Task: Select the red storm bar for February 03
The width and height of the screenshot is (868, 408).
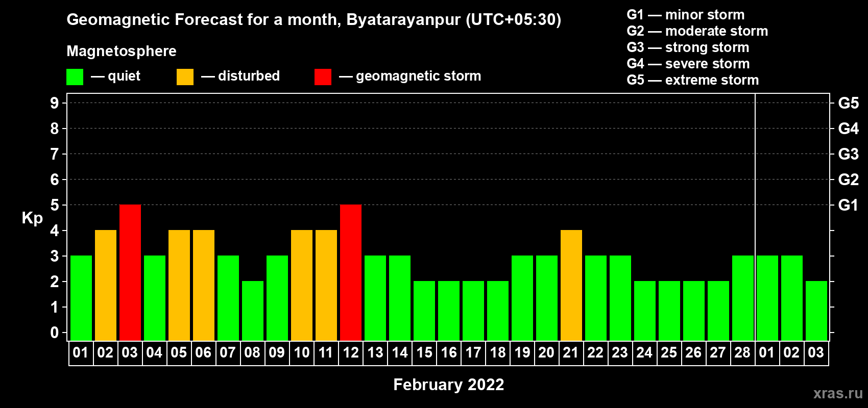Action: click(x=130, y=272)
